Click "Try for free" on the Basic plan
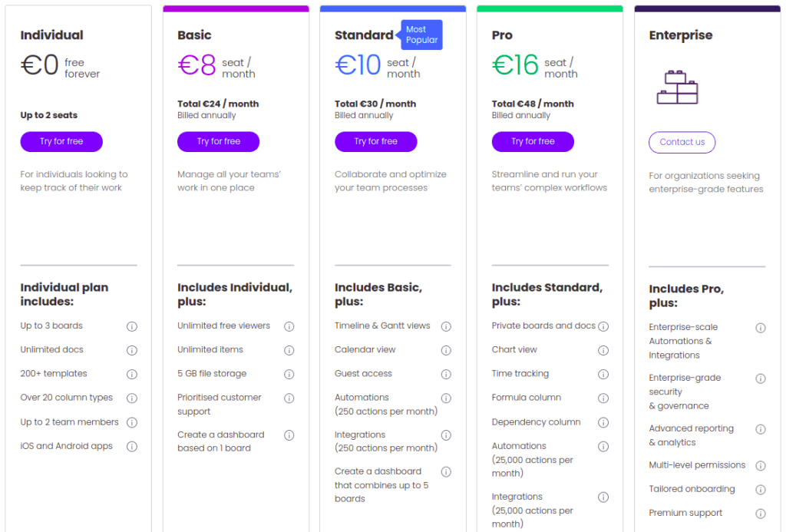Screen dimensions: 786x532 tap(219, 141)
